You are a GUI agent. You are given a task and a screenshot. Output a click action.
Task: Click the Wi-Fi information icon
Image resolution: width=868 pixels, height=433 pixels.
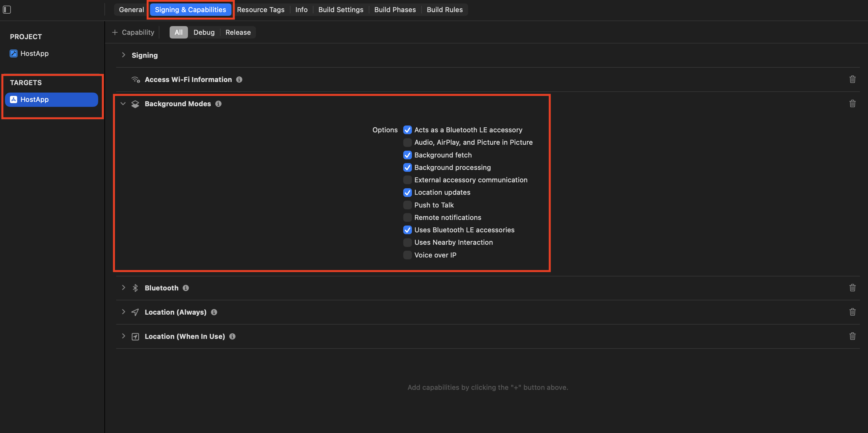[x=135, y=80]
